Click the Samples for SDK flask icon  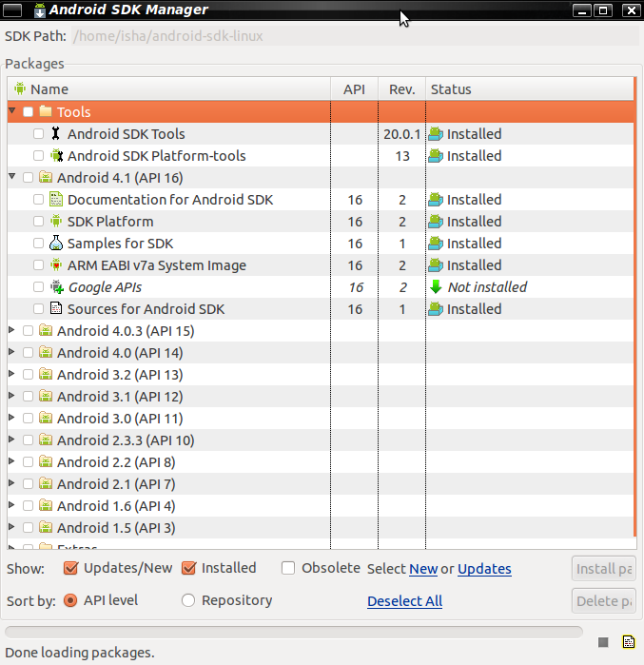pyautogui.click(x=56, y=243)
